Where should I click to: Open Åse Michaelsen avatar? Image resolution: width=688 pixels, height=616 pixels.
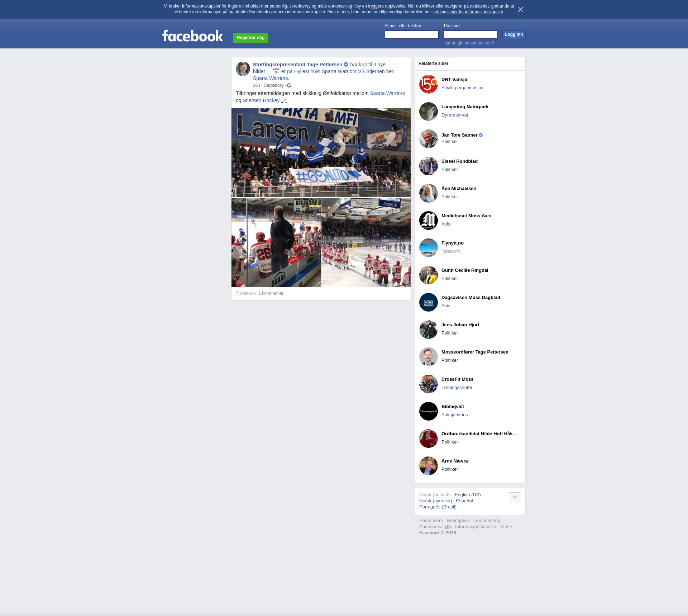click(429, 193)
